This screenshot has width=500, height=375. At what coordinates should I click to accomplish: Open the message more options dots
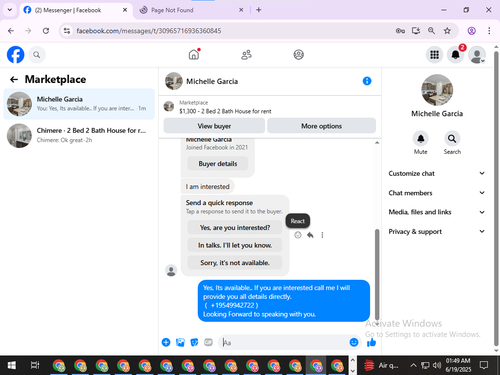click(x=322, y=235)
